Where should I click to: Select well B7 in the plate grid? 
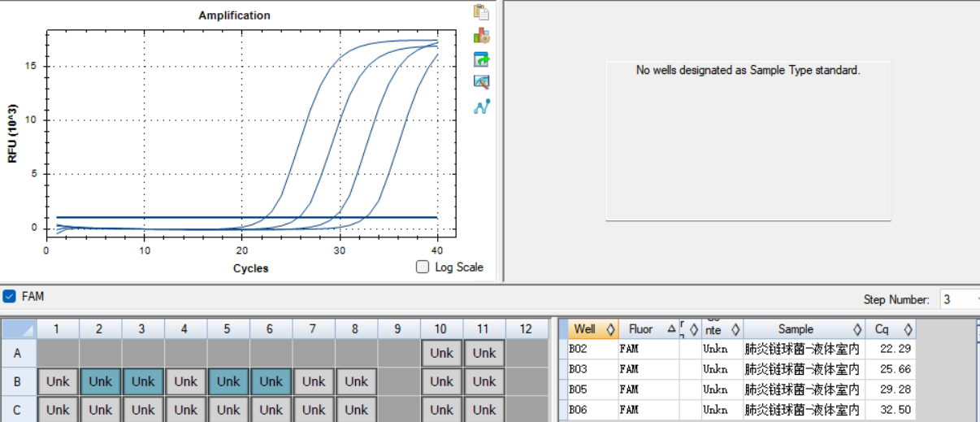(314, 381)
